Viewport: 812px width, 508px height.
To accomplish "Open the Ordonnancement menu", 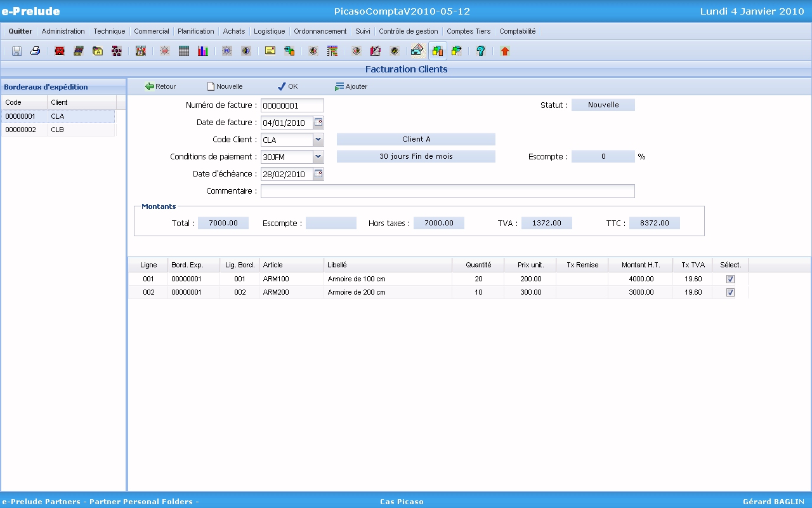I will point(320,31).
